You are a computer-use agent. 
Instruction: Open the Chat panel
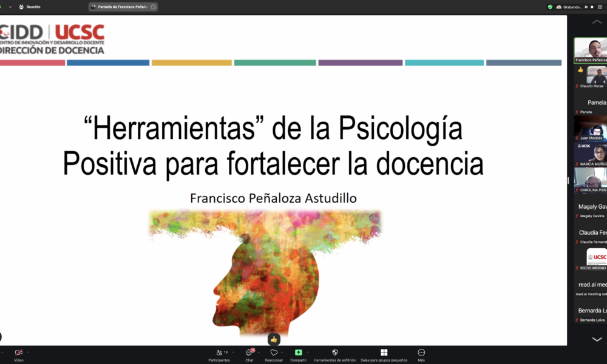(x=249, y=355)
